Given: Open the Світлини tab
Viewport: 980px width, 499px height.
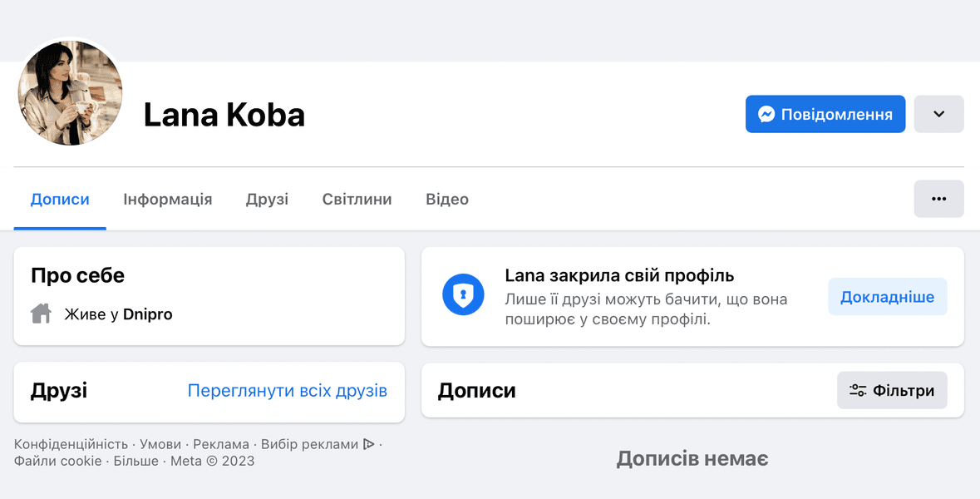Looking at the screenshot, I should [x=357, y=200].
